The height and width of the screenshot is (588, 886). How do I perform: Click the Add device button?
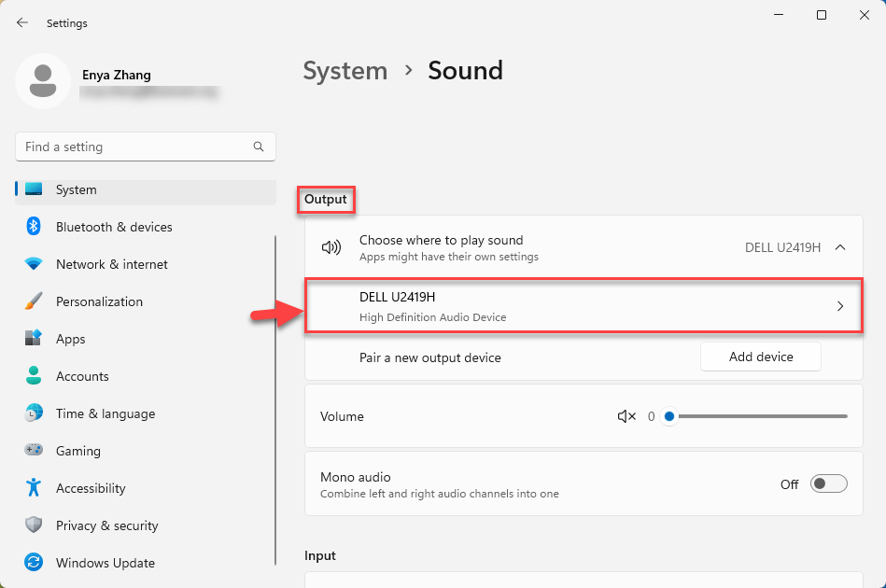point(760,357)
